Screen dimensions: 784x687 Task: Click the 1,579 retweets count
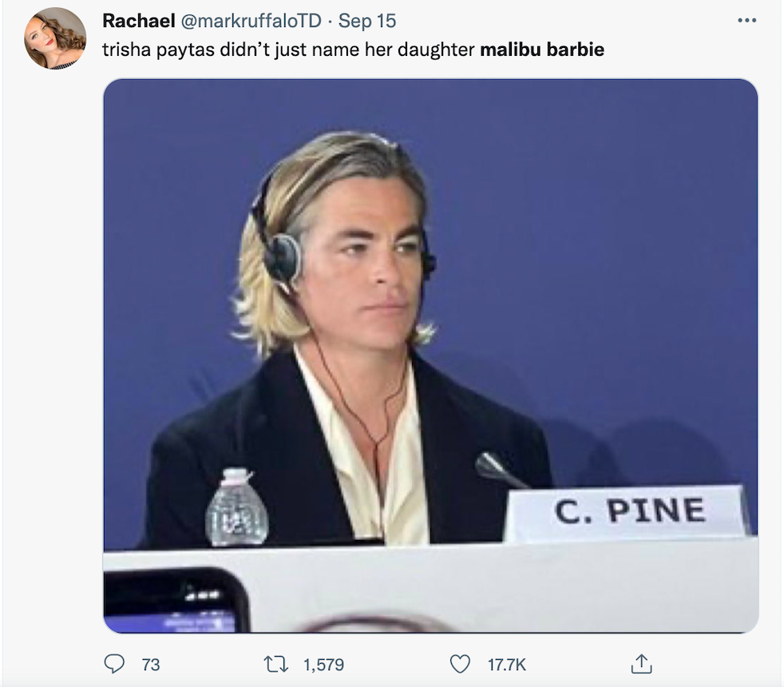(323, 664)
